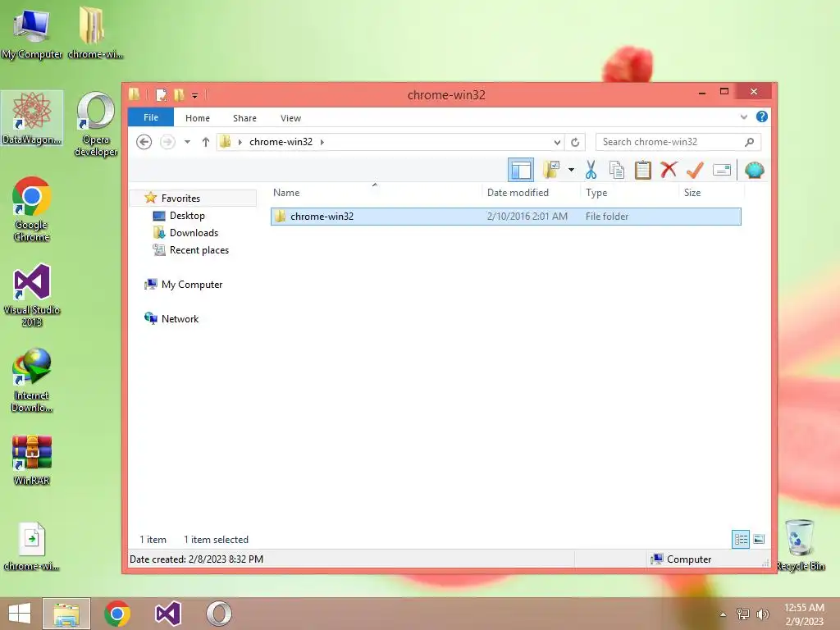Select Opera developer desktop shortcut
840x630 pixels.
point(96,125)
